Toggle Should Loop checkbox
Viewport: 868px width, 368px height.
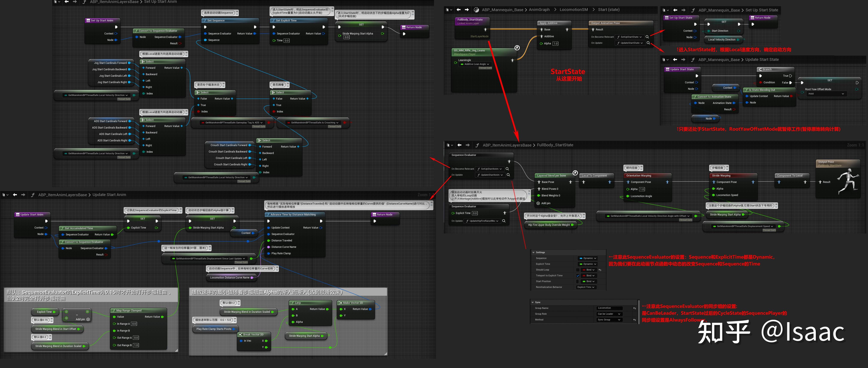pyautogui.click(x=578, y=270)
